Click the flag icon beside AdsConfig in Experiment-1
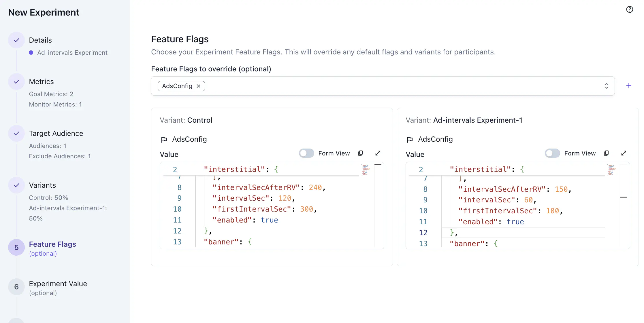The image size is (644, 323). [x=410, y=139]
